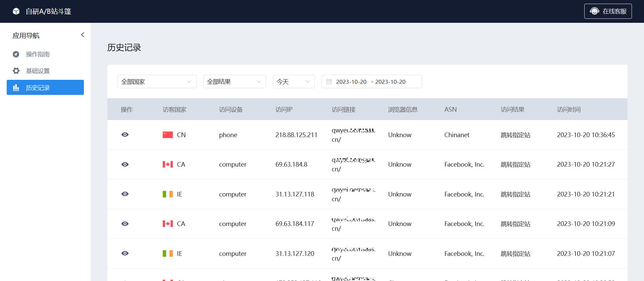
Task: Click timestamp 2023-10-20 10:21:21
Action: point(586,194)
